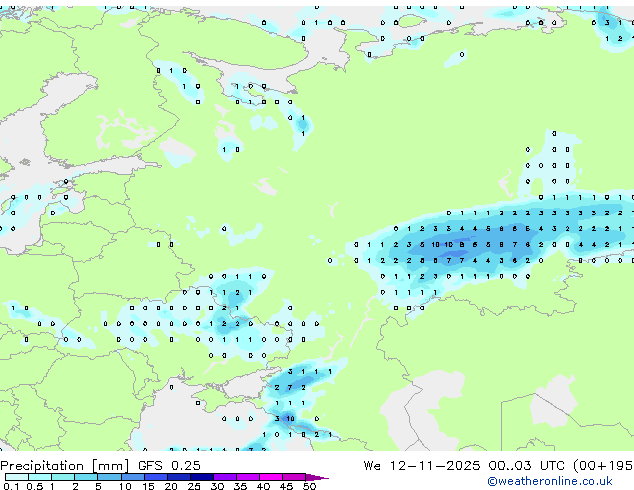Click the date '12-11-2025'
Viewport: 634px width, 490px height.
[435, 466]
